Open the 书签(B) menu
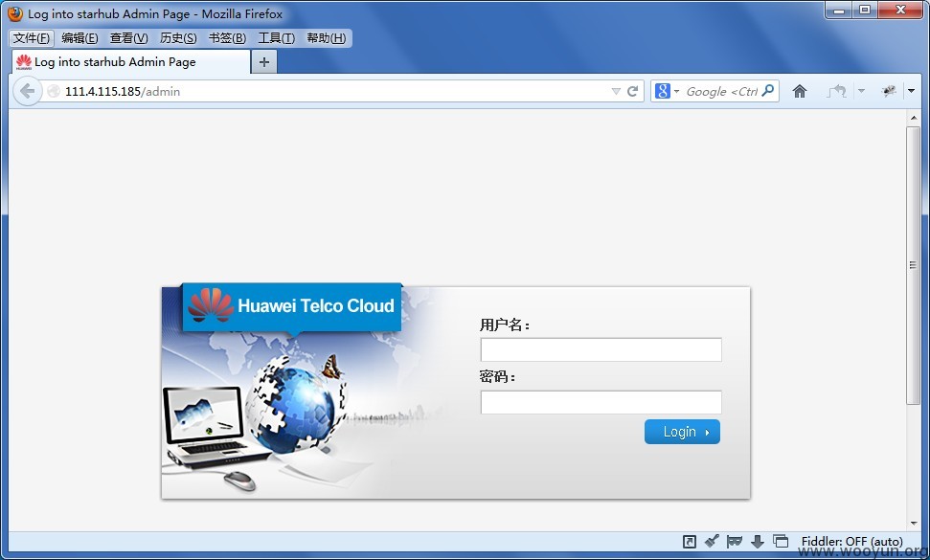 (x=227, y=38)
